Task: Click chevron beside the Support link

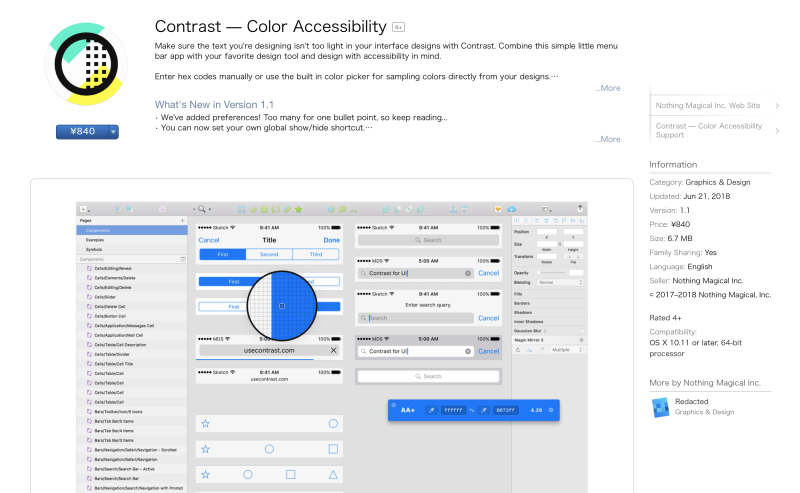Action: click(x=777, y=131)
